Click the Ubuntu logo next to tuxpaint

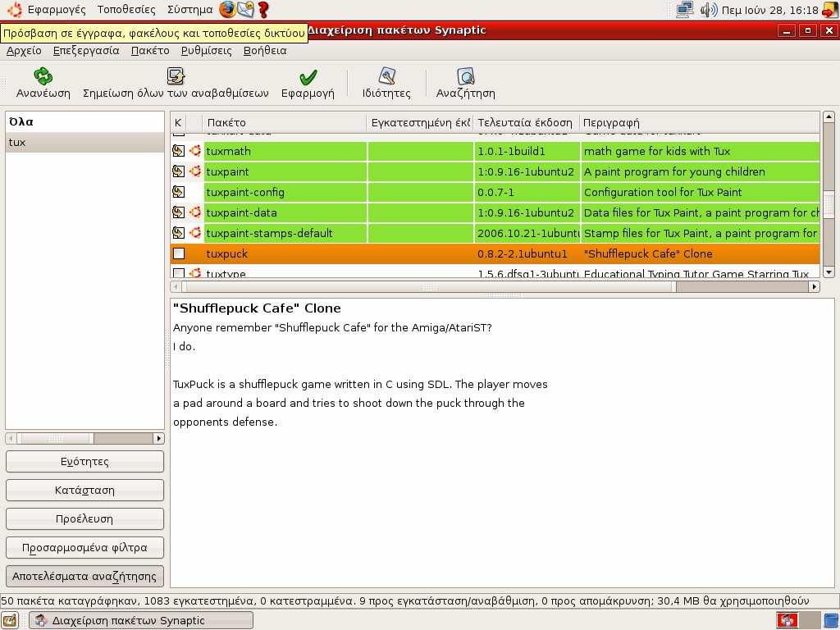pyautogui.click(x=195, y=171)
